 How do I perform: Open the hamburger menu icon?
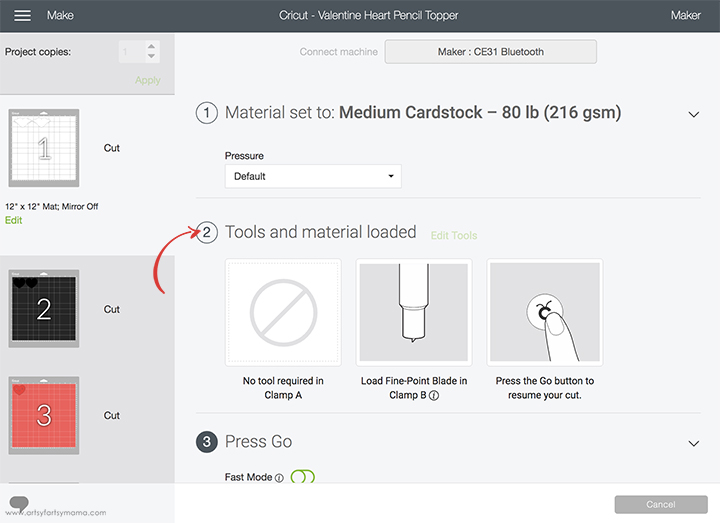click(22, 16)
